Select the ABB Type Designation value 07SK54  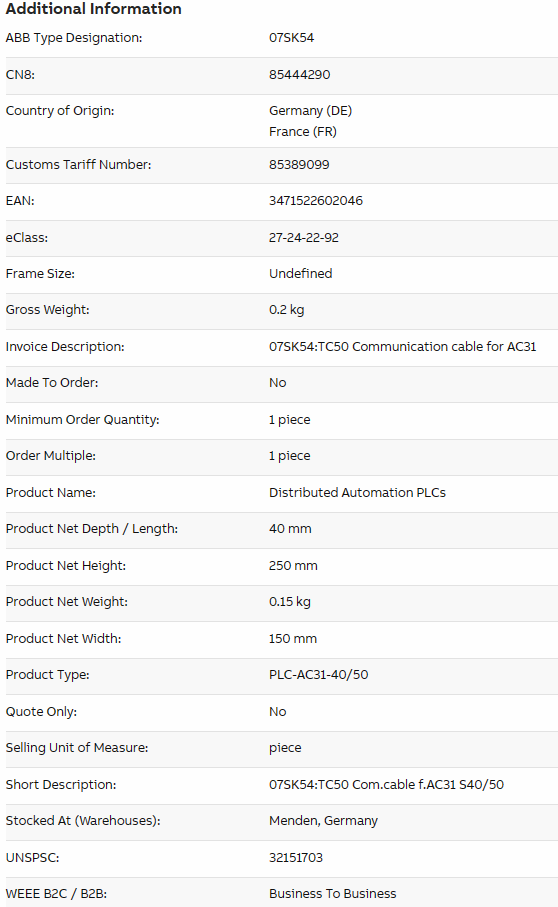[x=291, y=38]
